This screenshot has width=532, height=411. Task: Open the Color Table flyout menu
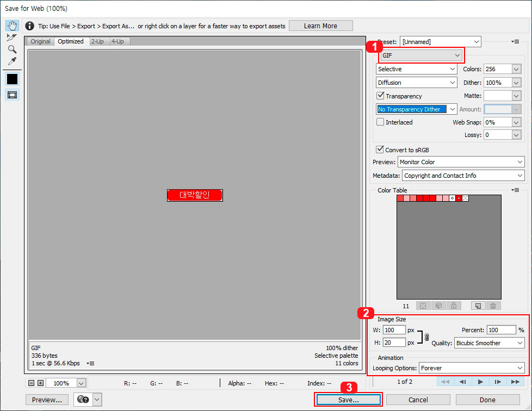[x=515, y=190]
